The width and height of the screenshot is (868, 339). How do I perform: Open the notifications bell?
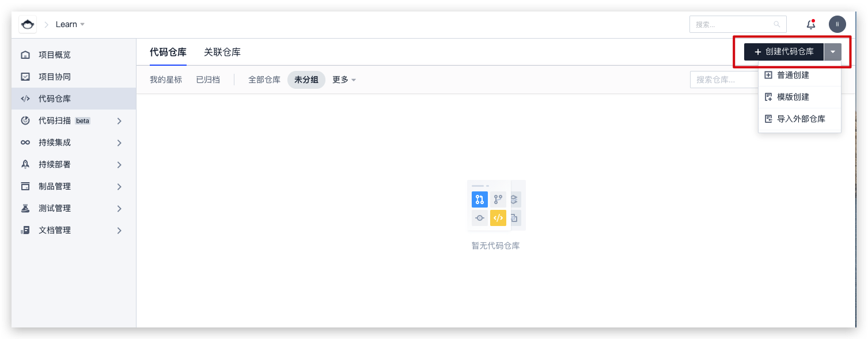click(811, 24)
